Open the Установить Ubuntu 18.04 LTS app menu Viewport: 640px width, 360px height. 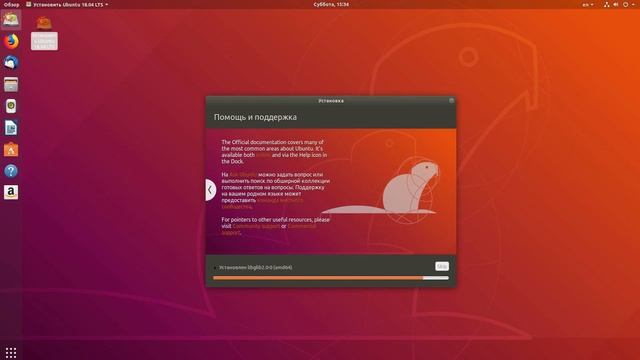point(67,4)
